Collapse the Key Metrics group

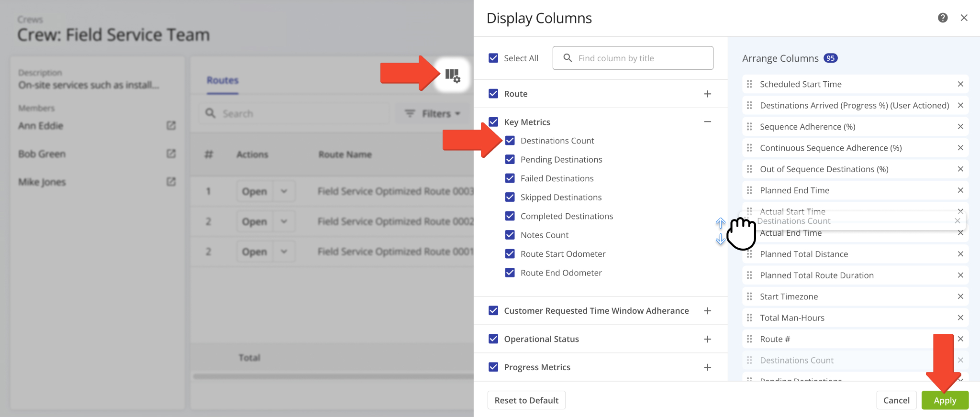pos(707,122)
